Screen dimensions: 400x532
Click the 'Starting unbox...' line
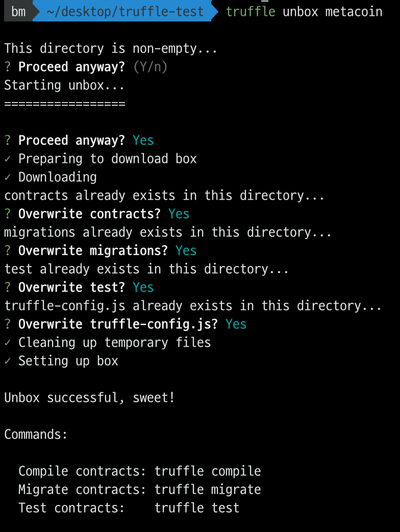pyautogui.click(x=64, y=85)
